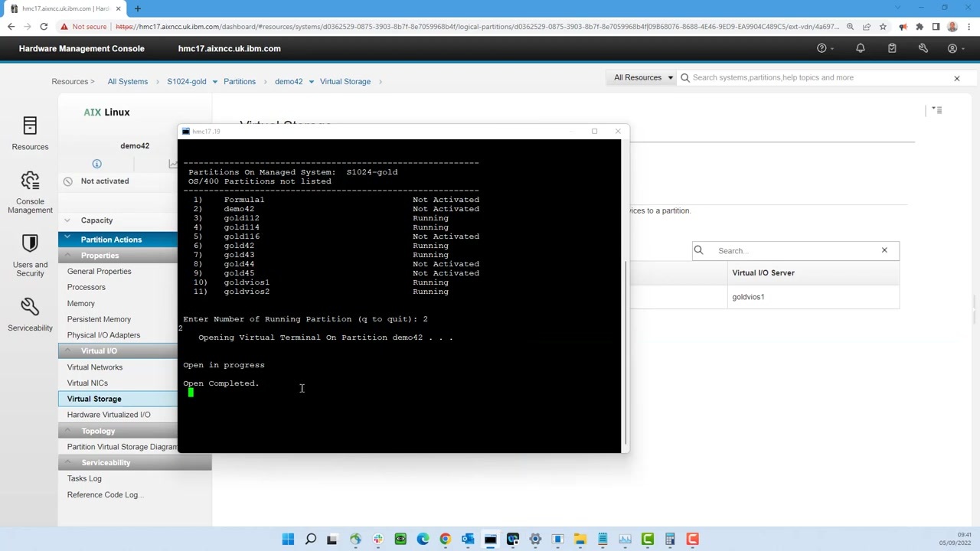The height and width of the screenshot is (551, 980).
Task: Click Virtual I/O Server column header
Action: [763, 272]
